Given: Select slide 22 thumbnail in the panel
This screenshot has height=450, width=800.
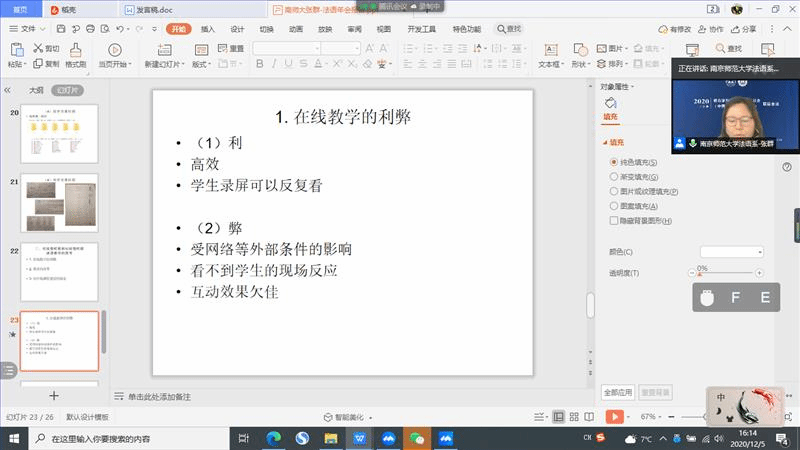Looking at the screenshot, I should (59, 272).
